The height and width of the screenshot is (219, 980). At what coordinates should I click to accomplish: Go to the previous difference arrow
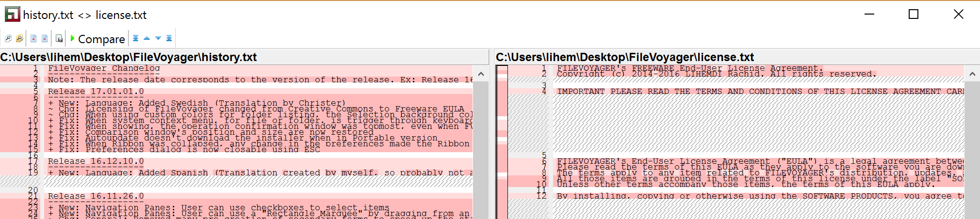coord(147,38)
